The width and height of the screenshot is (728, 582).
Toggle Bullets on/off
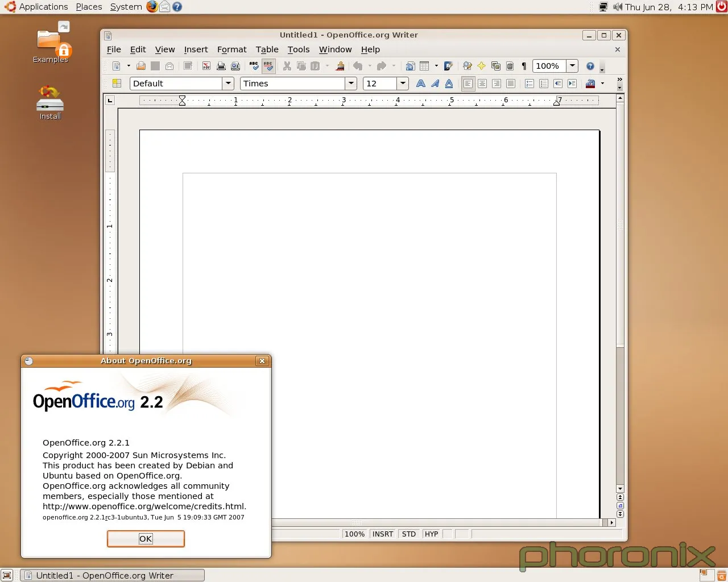coord(544,84)
